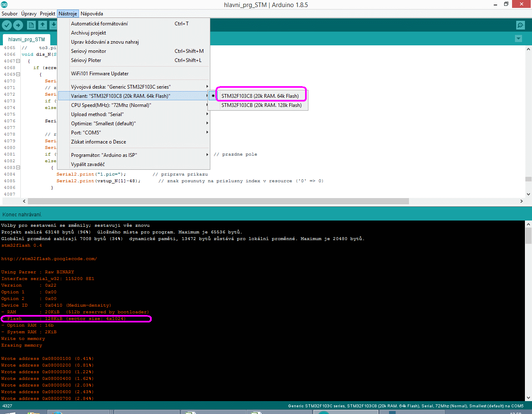Open Serial Monitor magnifier icon at top right
Image resolution: width=532 pixels, height=414 pixels.
(520, 25)
